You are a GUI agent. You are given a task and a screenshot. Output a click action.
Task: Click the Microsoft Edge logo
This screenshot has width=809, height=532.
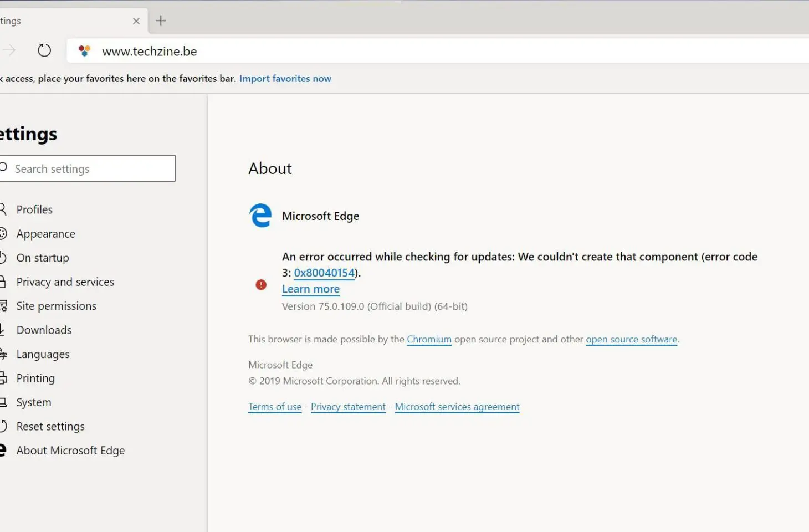click(x=260, y=216)
